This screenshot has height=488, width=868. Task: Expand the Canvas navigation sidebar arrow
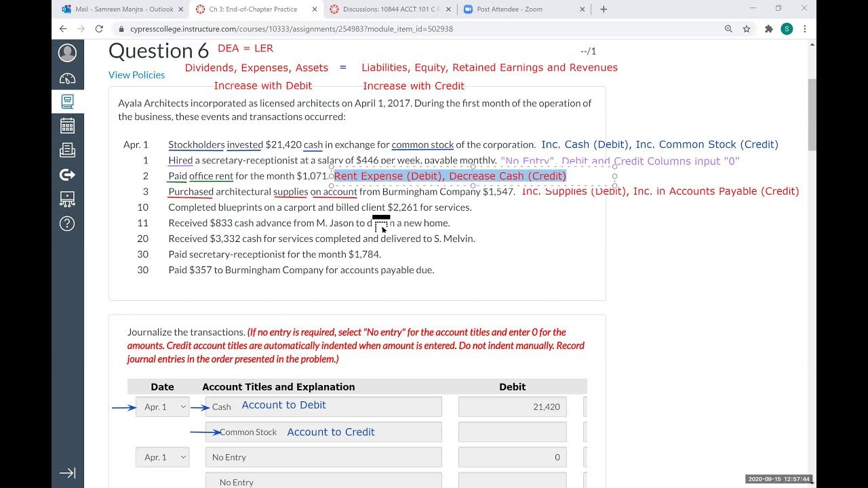67,473
